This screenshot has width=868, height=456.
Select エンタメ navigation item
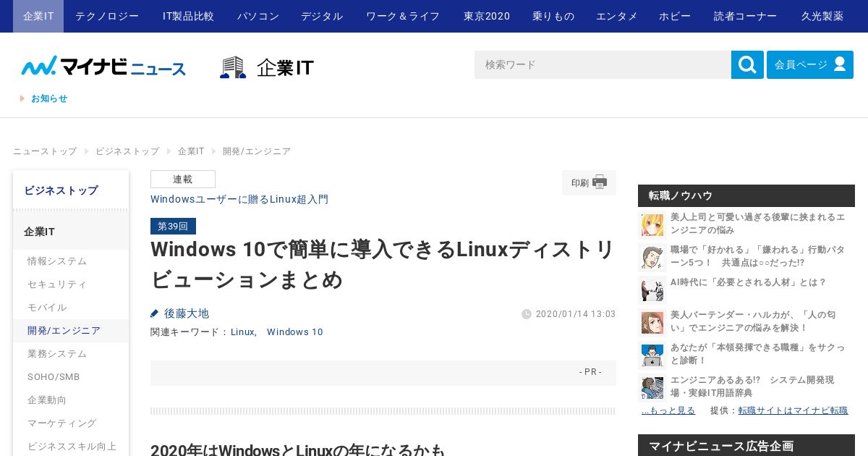[x=617, y=16]
